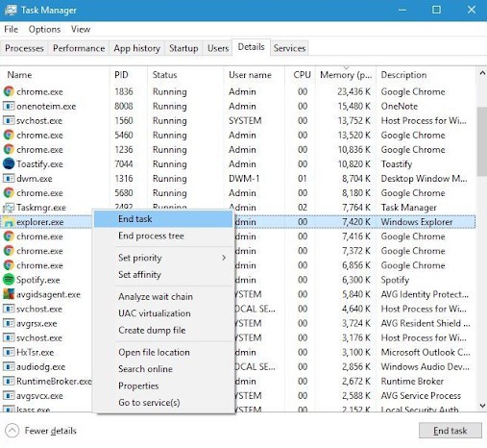This screenshot has width=487, height=448.
Task: Click the Toastify.exe process icon
Action: 9,163
